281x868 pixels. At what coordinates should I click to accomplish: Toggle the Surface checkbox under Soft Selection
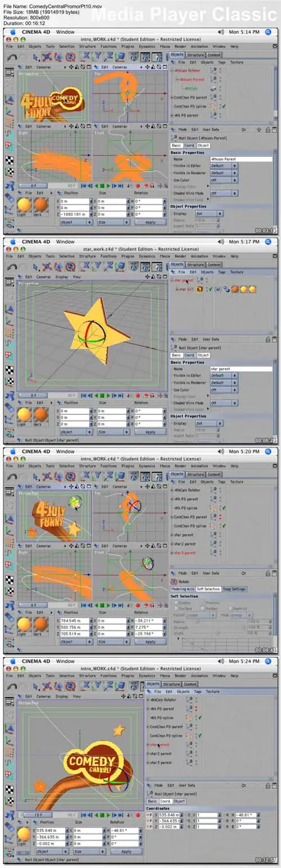(x=176, y=608)
